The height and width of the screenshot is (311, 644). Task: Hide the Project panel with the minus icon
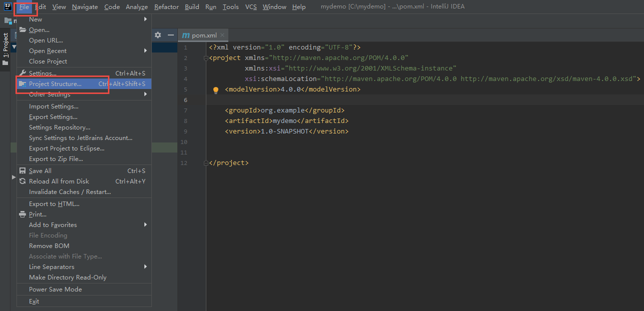coord(170,35)
